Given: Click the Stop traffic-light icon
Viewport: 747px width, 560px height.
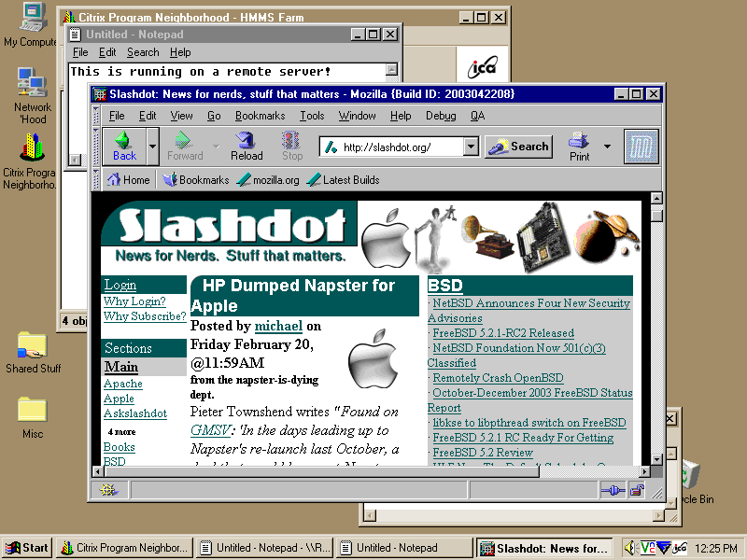Looking at the screenshot, I should (x=291, y=147).
